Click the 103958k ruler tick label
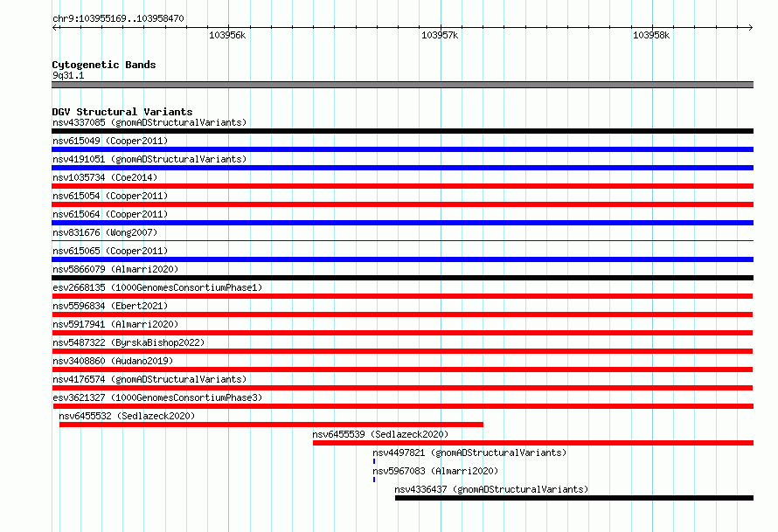The height and width of the screenshot is (532, 778). point(651,35)
